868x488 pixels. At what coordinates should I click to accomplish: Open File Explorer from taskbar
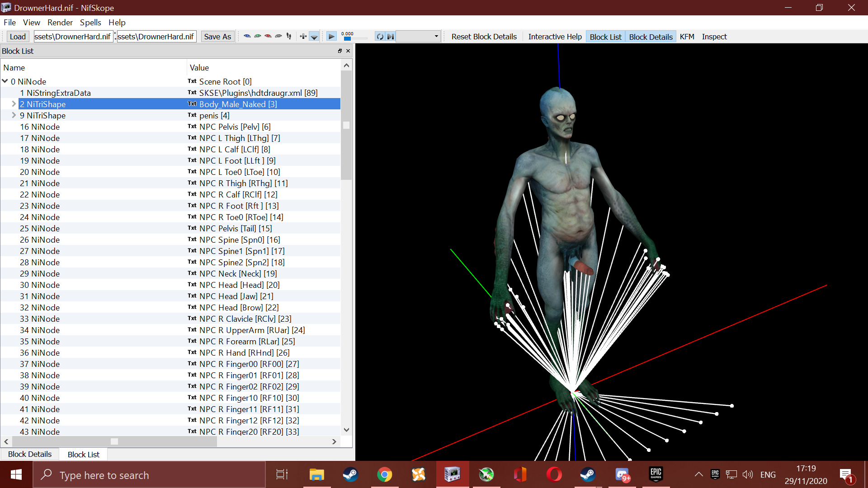(317, 474)
